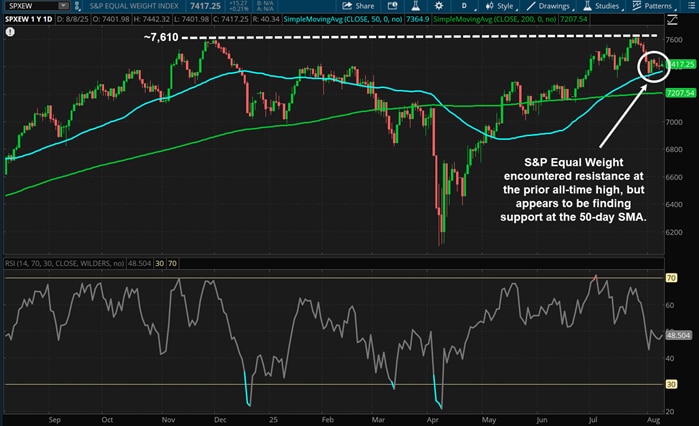Click the 6600 price axis label
This screenshot has width=699, height=426.
[x=674, y=177]
